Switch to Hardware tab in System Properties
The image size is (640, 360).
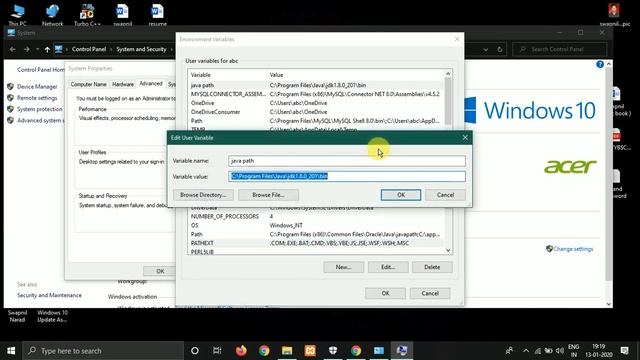click(123, 84)
